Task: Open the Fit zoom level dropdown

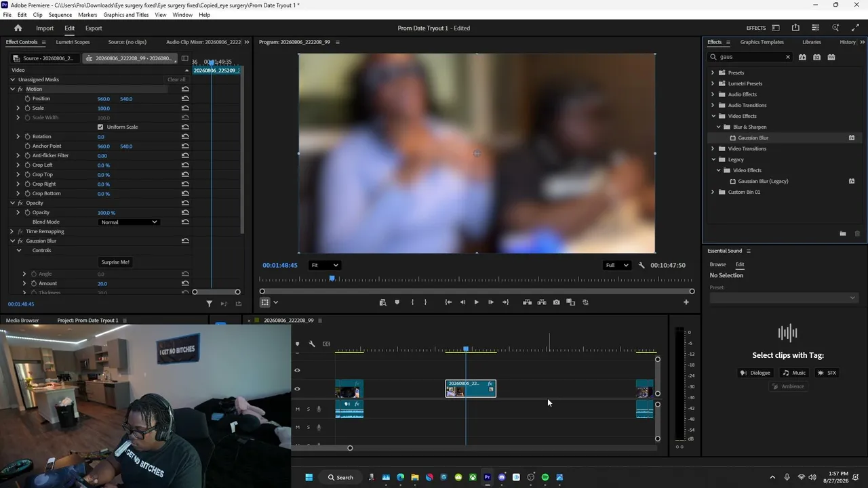Action: click(x=324, y=266)
